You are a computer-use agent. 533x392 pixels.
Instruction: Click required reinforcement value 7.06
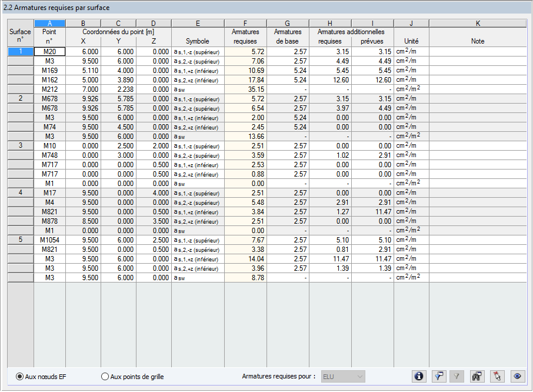[x=245, y=61]
